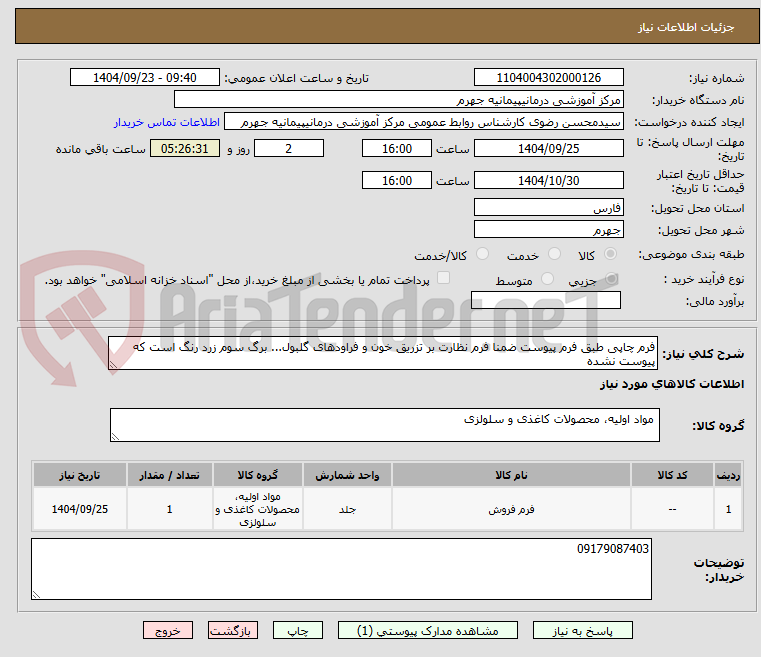
Task: Click the چاپ print button
Action: tap(298, 630)
